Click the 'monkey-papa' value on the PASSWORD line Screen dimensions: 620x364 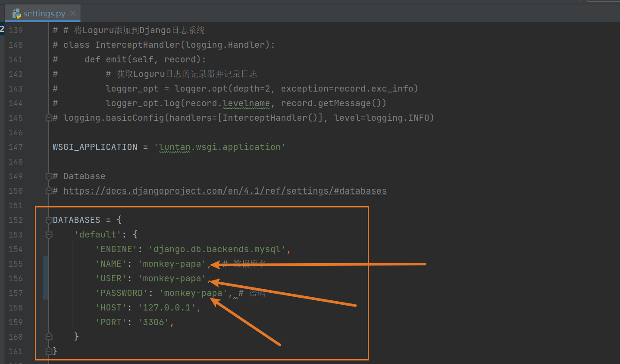[193, 293]
